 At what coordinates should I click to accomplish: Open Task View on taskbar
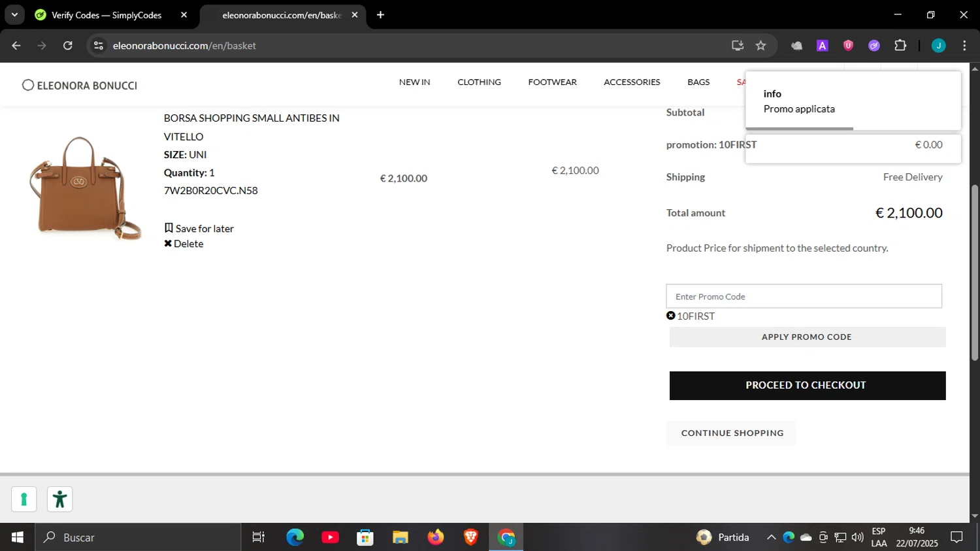coord(259,537)
